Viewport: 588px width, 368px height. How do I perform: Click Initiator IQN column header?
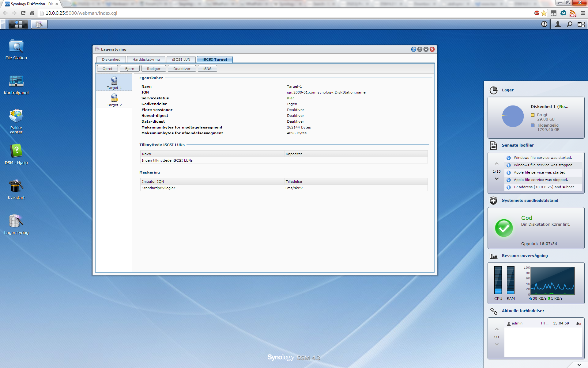(212, 182)
